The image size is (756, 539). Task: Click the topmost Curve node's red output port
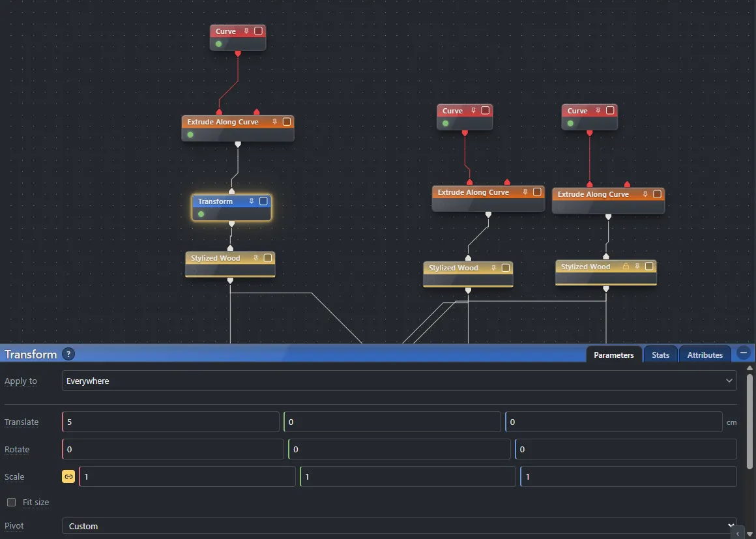coord(238,53)
